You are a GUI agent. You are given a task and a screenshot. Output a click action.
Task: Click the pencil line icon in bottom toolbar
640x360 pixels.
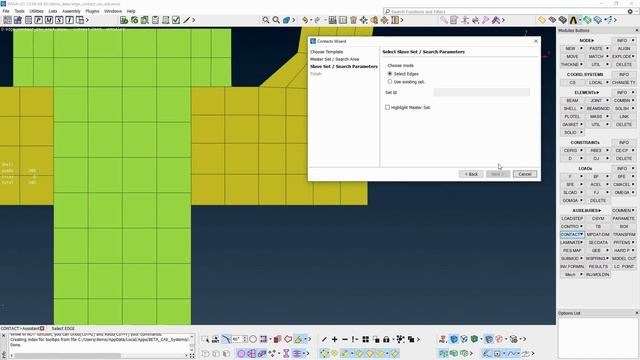[324, 339]
